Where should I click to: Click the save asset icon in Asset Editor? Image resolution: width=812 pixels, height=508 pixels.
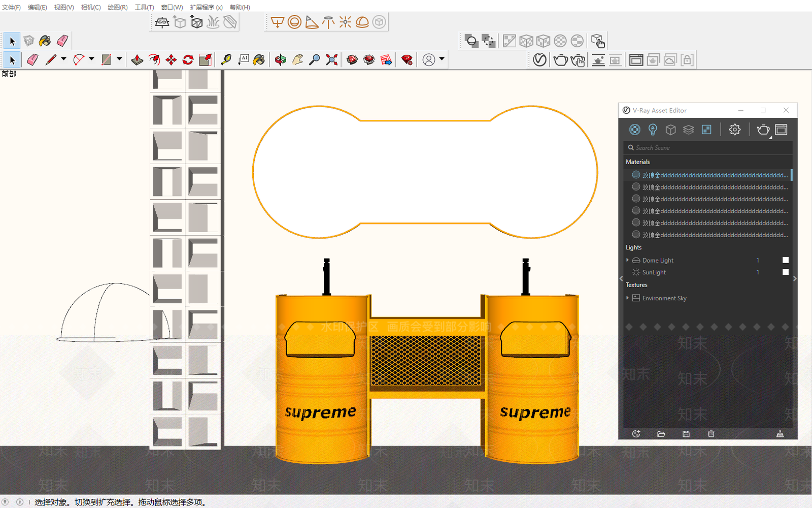686,434
